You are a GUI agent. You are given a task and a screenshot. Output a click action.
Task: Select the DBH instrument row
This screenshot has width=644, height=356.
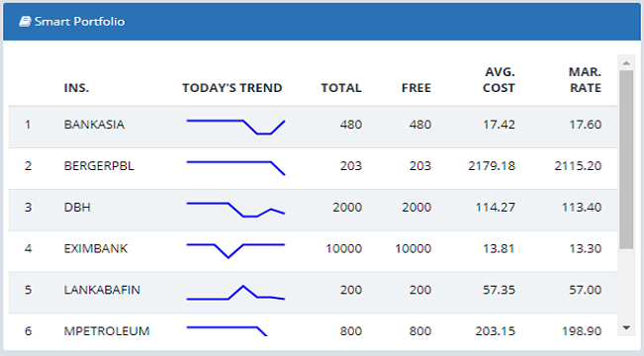pyautogui.click(x=313, y=210)
